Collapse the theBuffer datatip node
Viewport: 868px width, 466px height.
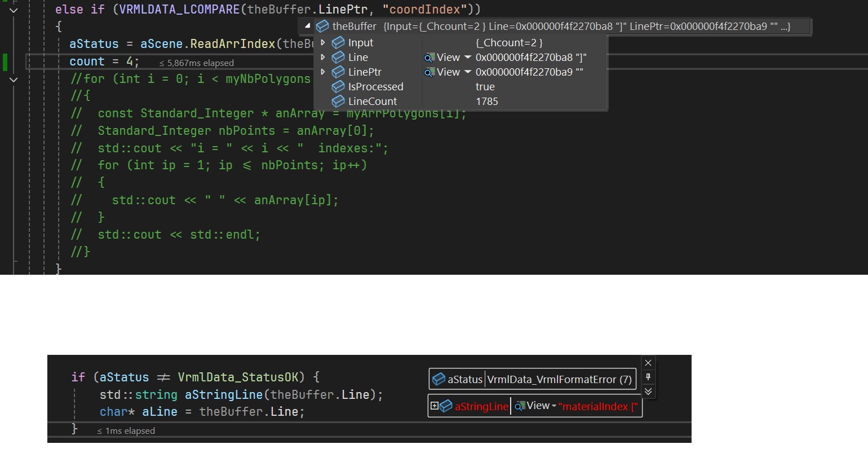(307, 26)
